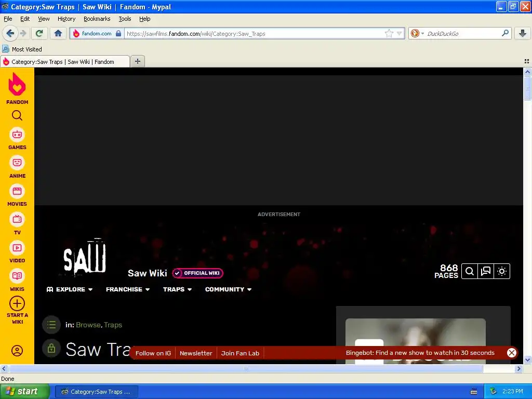532x399 pixels.
Task: Open the History menu
Action: click(66, 19)
